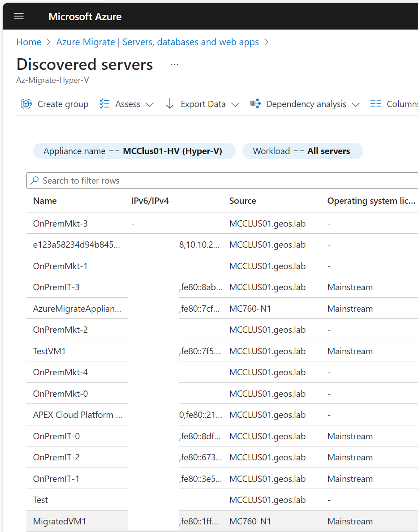Click the search magnifier icon in filter box

(x=35, y=180)
